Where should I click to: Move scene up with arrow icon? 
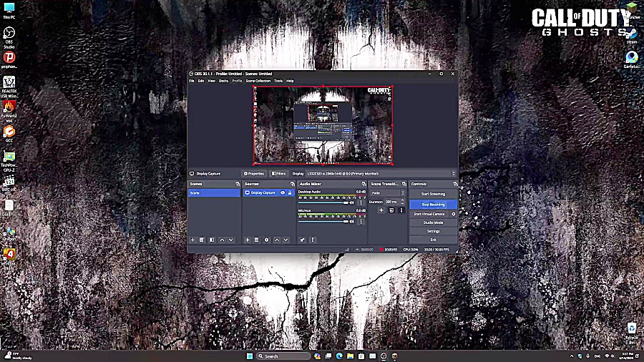(x=223, y=240)
